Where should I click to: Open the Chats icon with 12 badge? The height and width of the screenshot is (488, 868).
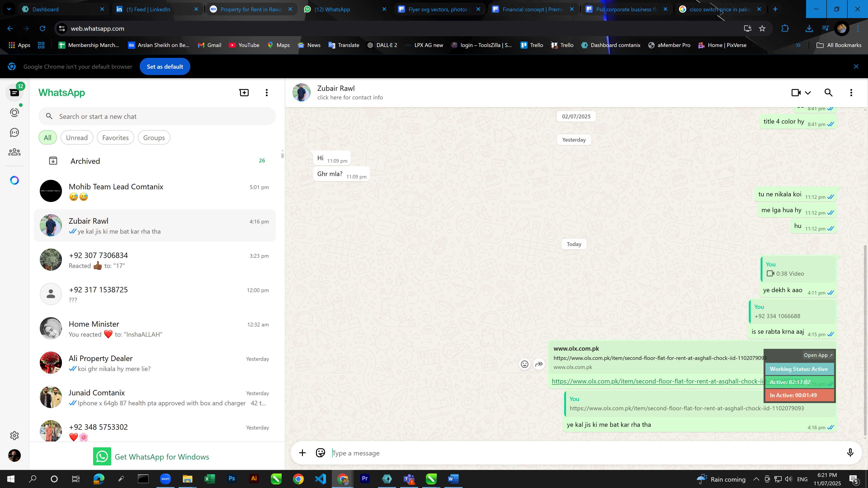[14, 93]
